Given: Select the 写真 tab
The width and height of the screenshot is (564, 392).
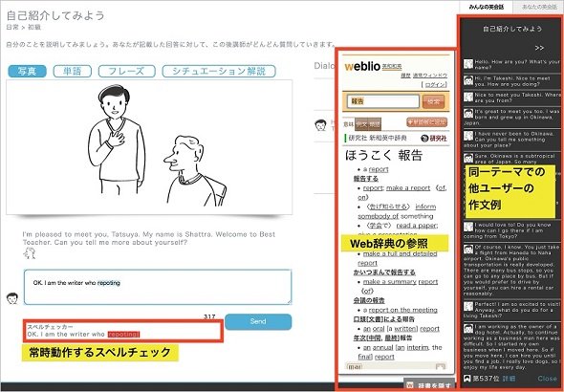Looking at the screenshot, I should coord(27,71).
